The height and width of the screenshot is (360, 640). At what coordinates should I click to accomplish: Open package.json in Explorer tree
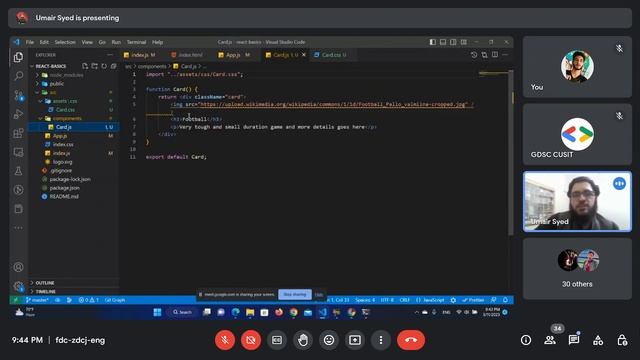pos(64,188)
